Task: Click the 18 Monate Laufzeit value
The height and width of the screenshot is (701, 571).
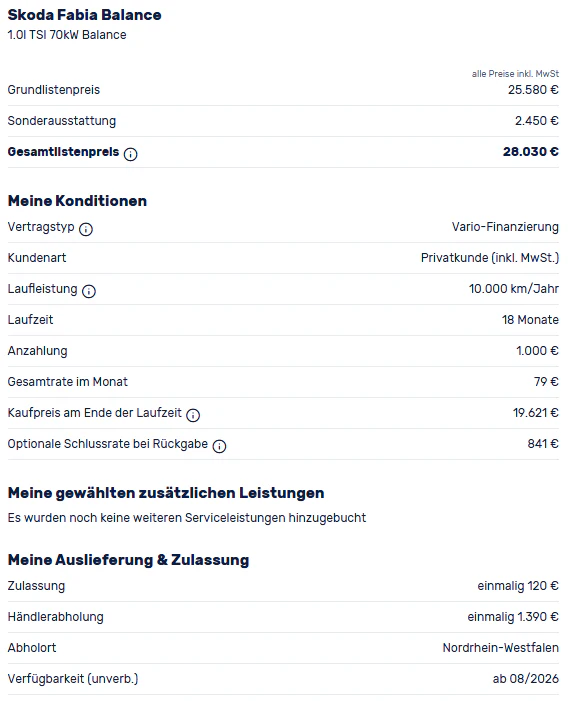Action: coord(530,320)
